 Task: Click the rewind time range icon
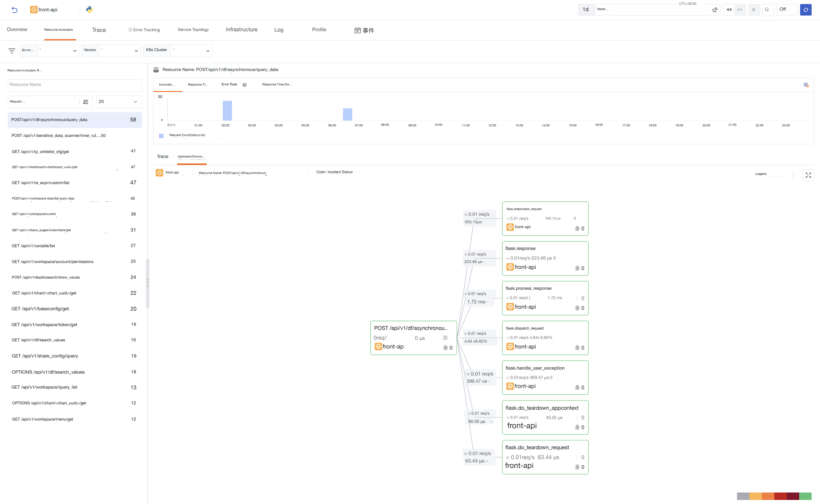(729, 10)
